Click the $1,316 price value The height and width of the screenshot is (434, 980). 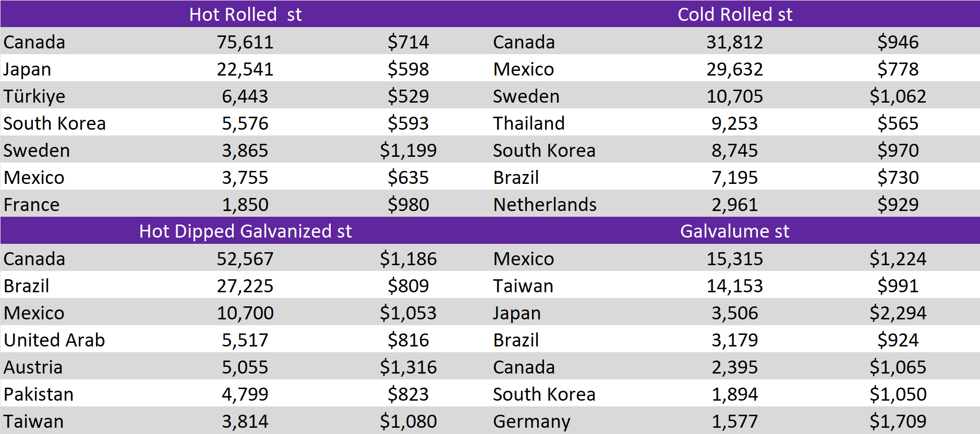408,367
